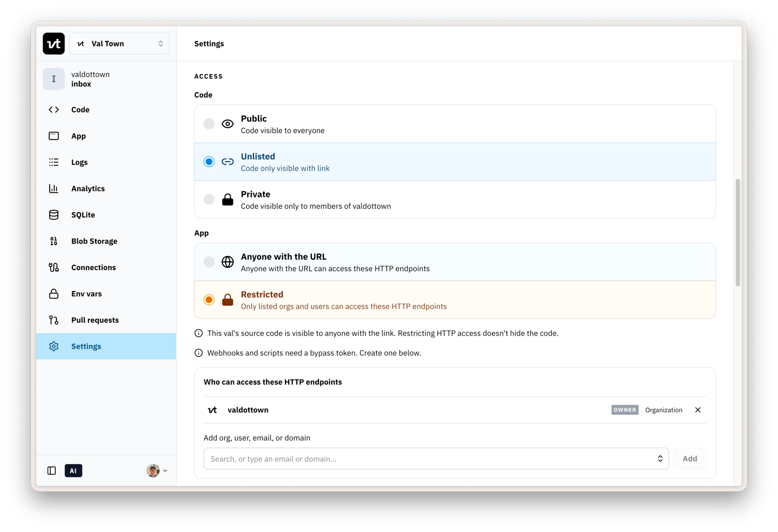Click the OWNER badge
Screen dimensions: 778x532
point(625,410)
